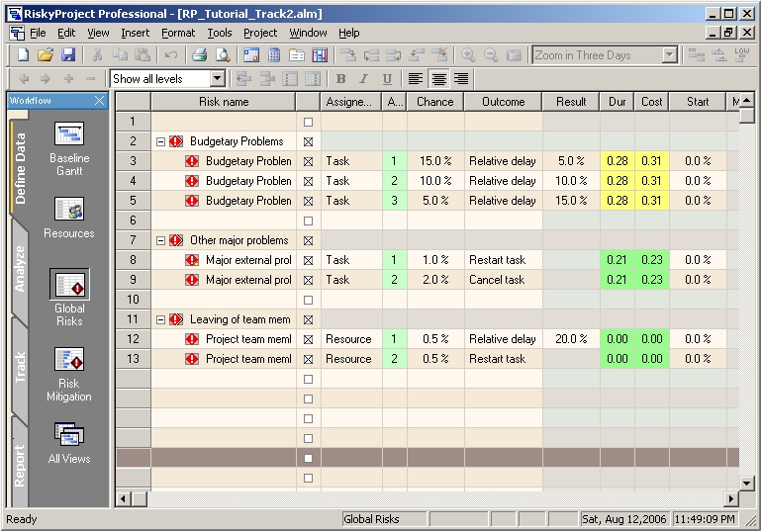Uncheck the Budgetary Problems group checkbox

tap(308, 141)
